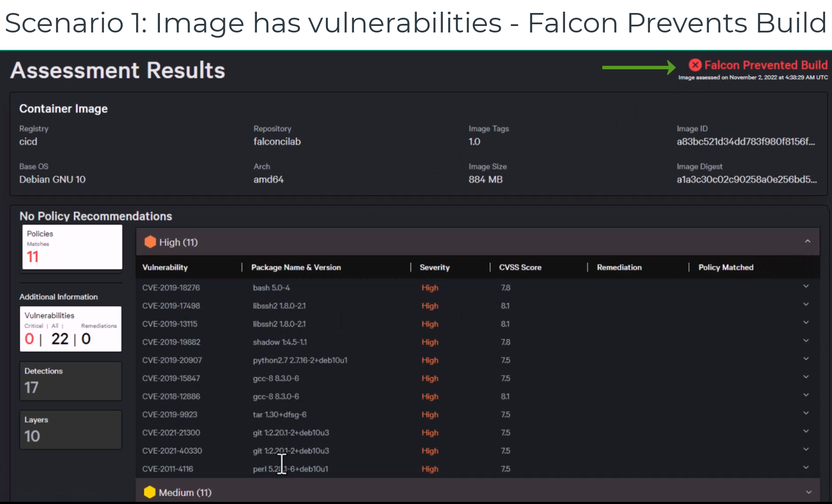Screen dimensions: 832x504
Task: Click the red Falcon Prevented Build icon
Action: click(x=695, y=65)
